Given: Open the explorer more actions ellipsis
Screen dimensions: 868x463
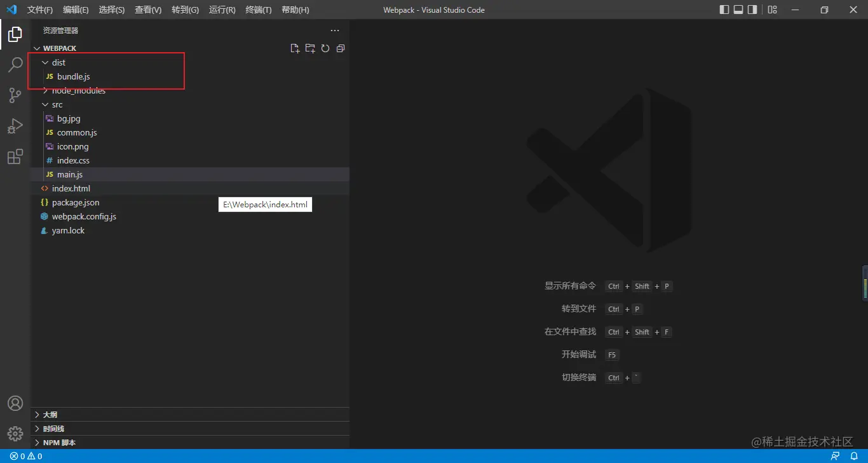Looking at the screenshot, I should (335, 31).
